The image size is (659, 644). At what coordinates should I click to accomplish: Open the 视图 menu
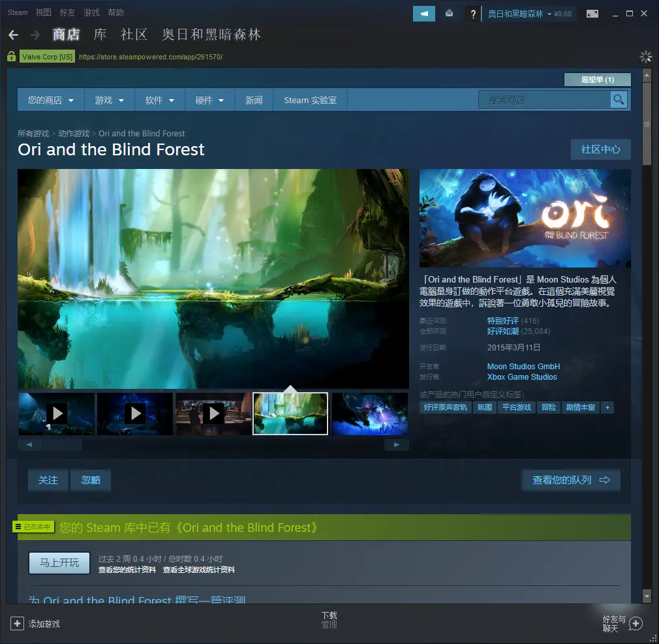[x=43, y=12]
